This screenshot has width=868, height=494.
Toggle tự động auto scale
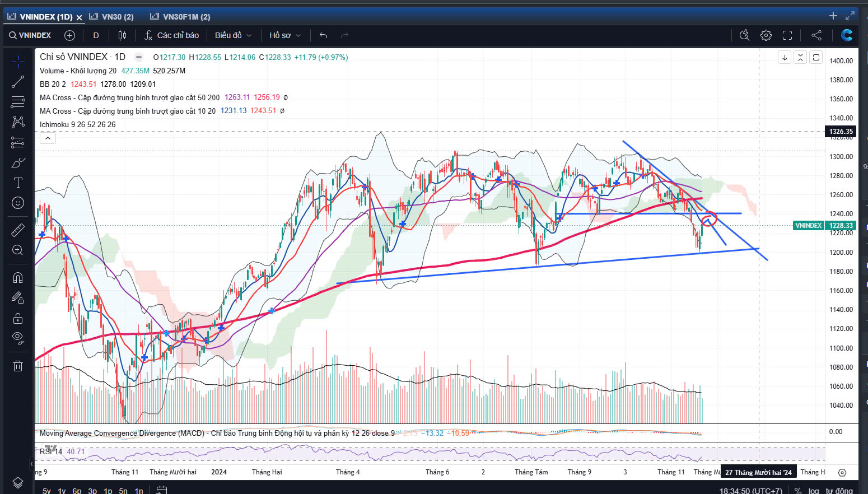839,491
